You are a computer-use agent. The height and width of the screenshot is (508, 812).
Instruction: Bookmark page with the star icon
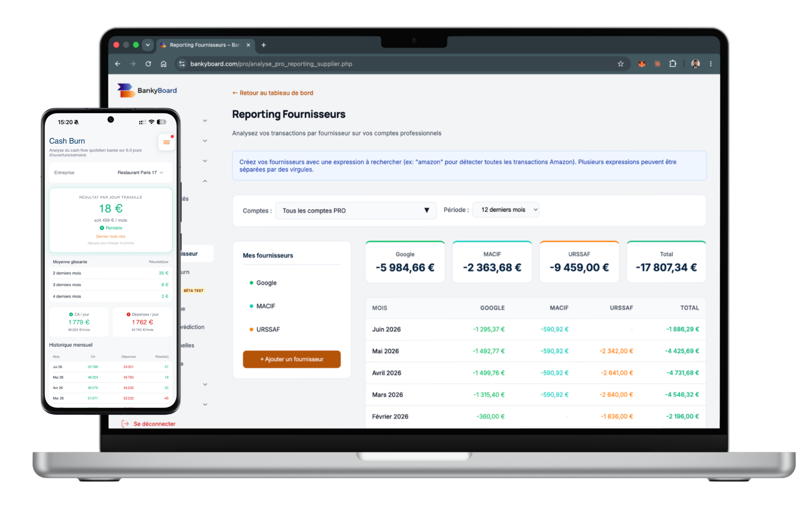pyautogui.click(x=621, y=64)
